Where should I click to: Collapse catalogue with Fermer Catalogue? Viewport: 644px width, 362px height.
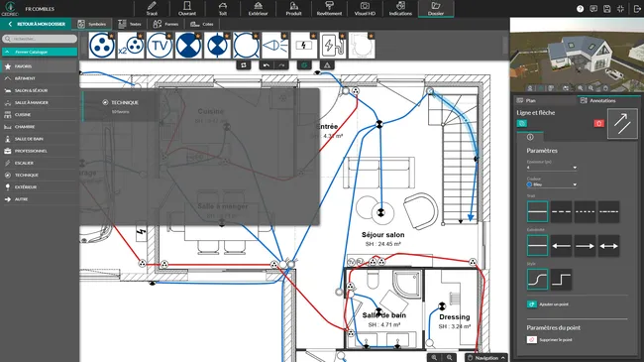coord(40,52)
